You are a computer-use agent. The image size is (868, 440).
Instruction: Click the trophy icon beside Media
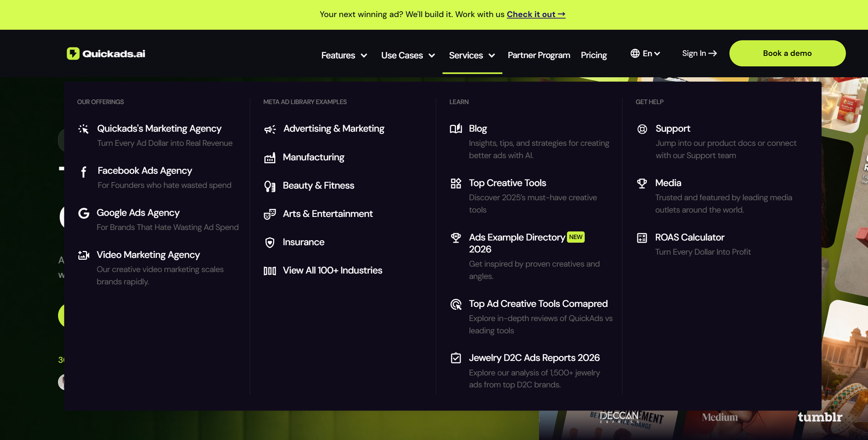(x=642, y=183)
